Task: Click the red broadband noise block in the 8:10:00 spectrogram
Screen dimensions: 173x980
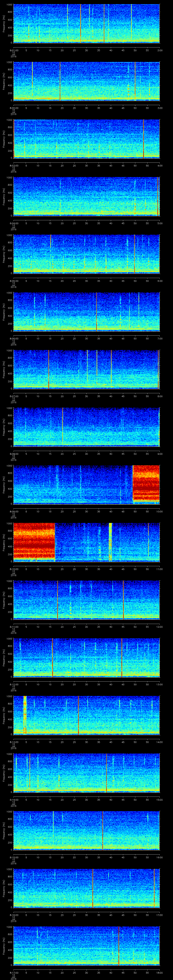Action: click(34, 541)
